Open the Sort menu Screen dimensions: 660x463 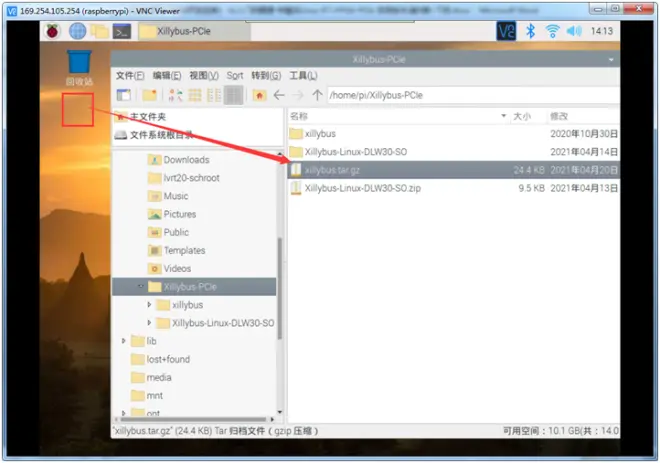[x=235, y=76]
